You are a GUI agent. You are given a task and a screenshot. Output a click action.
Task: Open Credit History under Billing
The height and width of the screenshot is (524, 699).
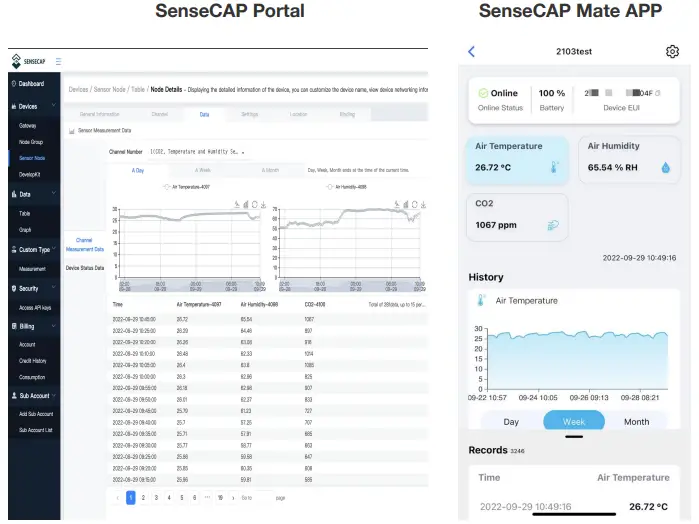[33, 361]
